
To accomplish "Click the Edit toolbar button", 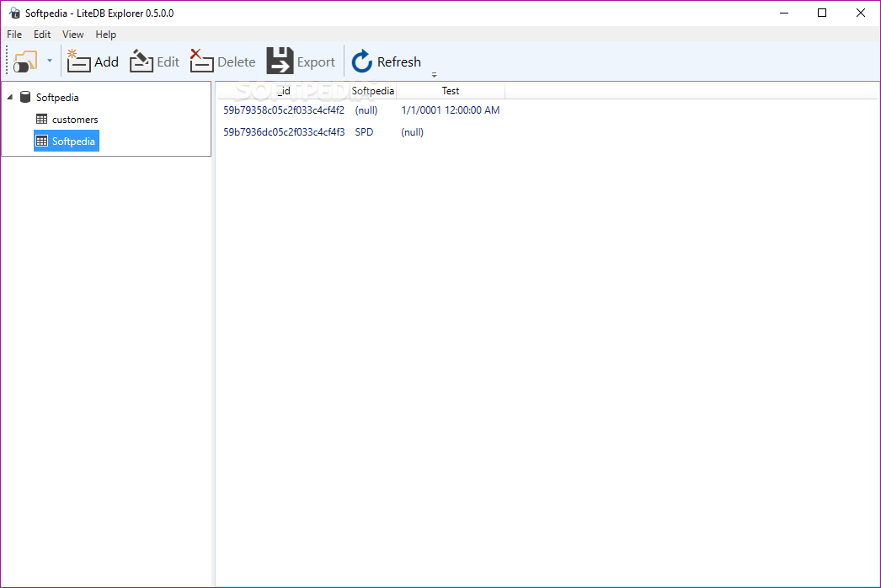I will click(154, 61).
